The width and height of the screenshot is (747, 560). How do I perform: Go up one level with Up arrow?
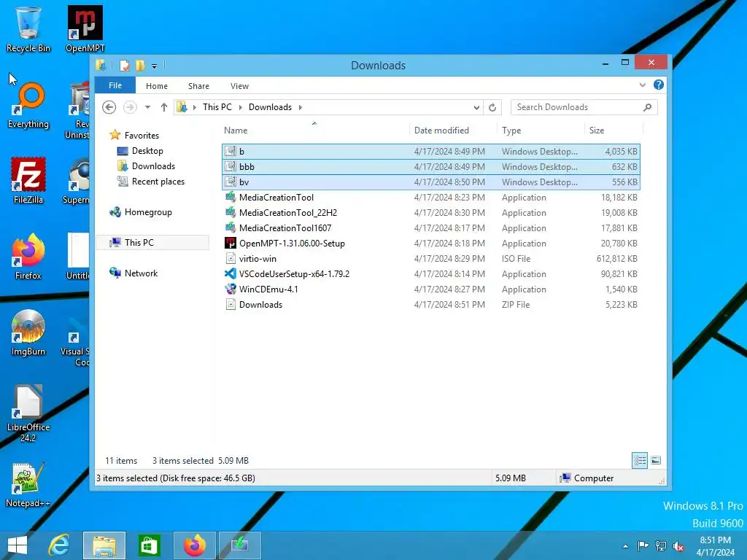[164, 107]
